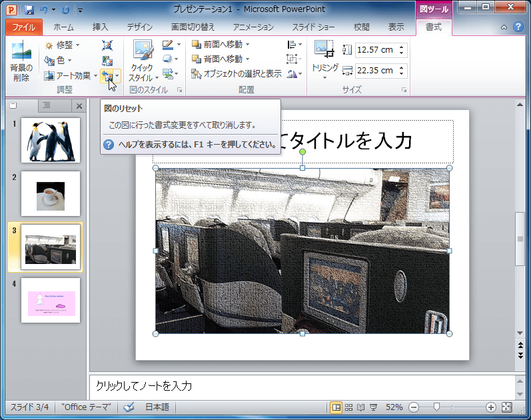Expand 背面へ移動 dropdown arrow

pyautogui.click(x=248, y=59)
